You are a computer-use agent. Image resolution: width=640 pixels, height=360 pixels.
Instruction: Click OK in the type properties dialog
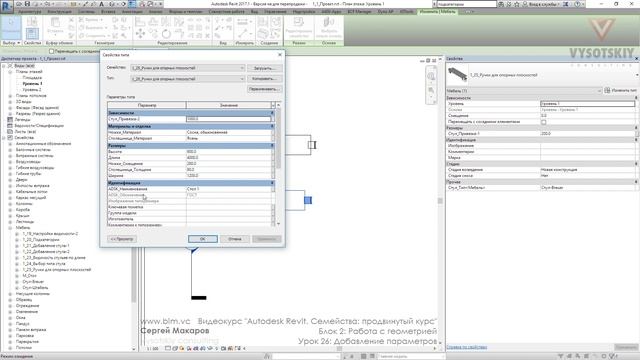click(x=203, y=239)
